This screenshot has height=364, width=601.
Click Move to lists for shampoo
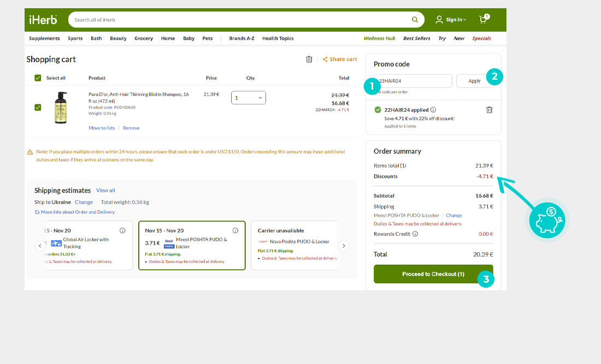[102, 128]
